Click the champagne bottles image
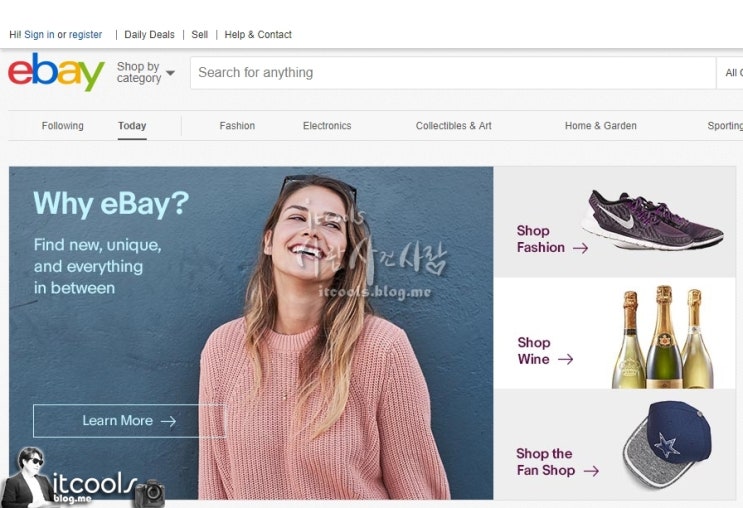Screen dimensions: 743x508 click(662, 337)
